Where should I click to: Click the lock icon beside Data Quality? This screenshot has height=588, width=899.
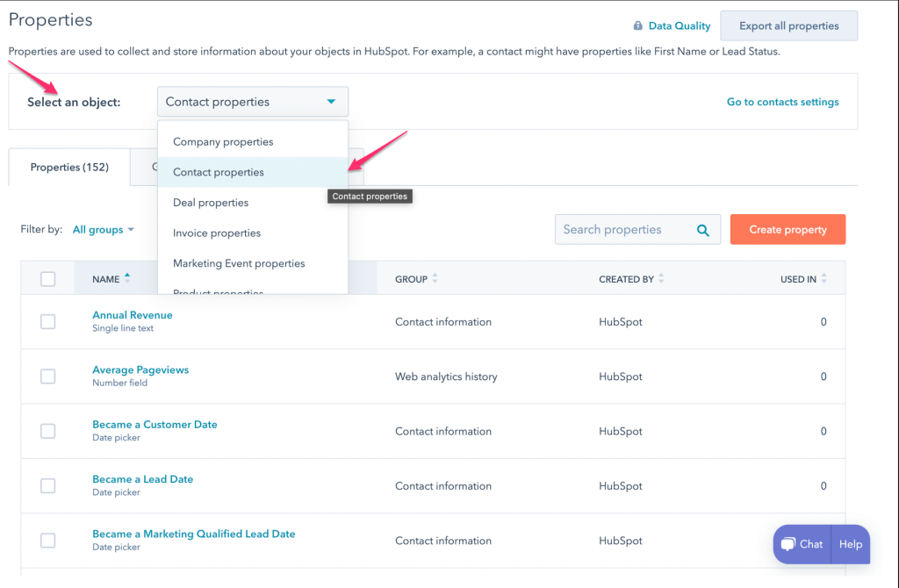[x=637, y=25]
